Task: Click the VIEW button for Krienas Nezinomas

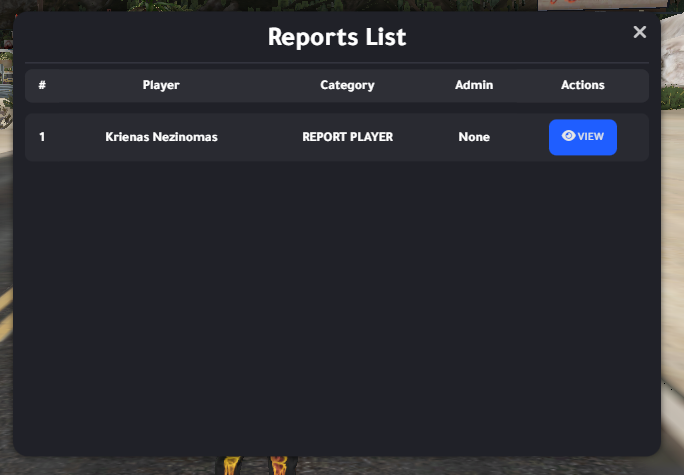Action: (582, 137)
